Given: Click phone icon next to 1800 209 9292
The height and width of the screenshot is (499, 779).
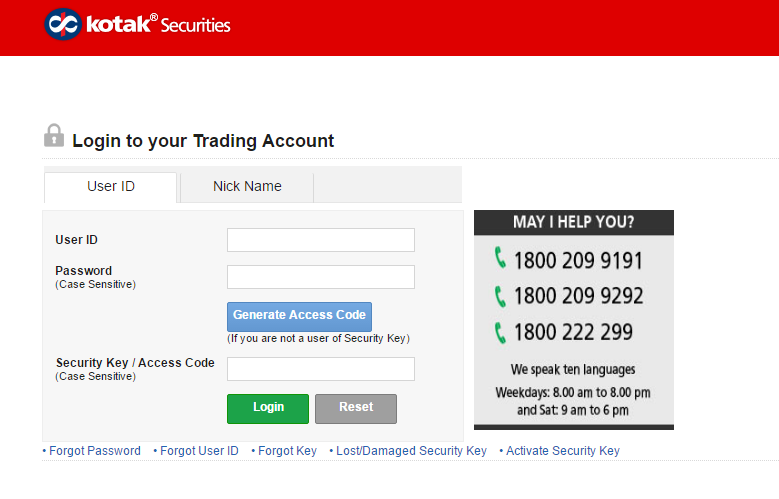Looking at the screenshot, I should [500, 296].
